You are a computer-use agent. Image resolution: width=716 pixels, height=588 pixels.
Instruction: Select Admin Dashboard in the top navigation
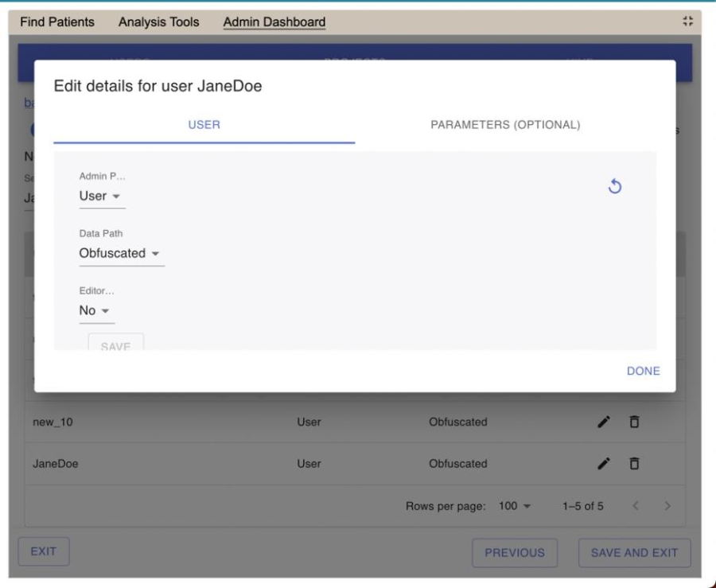(x=274, y=22)
